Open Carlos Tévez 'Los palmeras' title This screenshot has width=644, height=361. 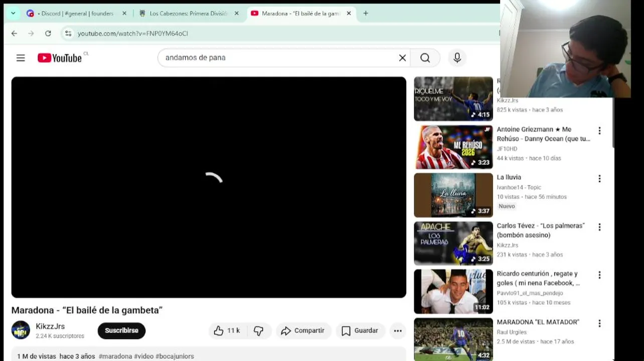tap(541, 230)
